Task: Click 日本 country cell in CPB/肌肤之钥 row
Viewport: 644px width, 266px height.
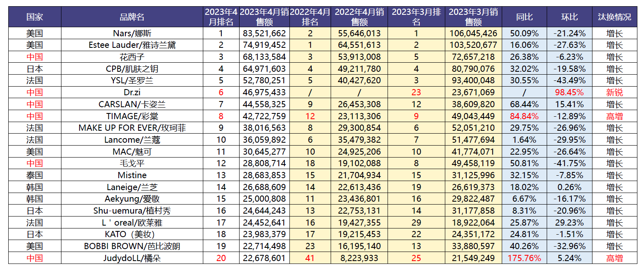Action: coord(35,69)
